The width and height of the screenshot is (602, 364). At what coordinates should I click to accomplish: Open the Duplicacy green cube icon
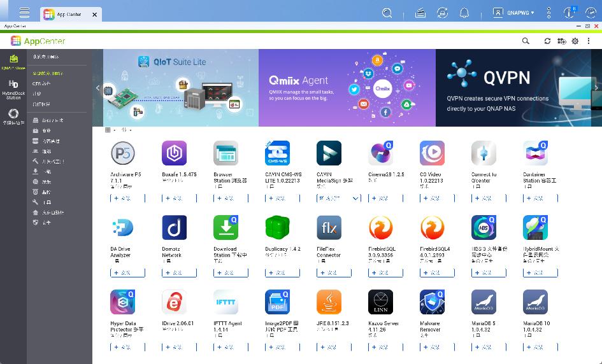coord(277,227)
